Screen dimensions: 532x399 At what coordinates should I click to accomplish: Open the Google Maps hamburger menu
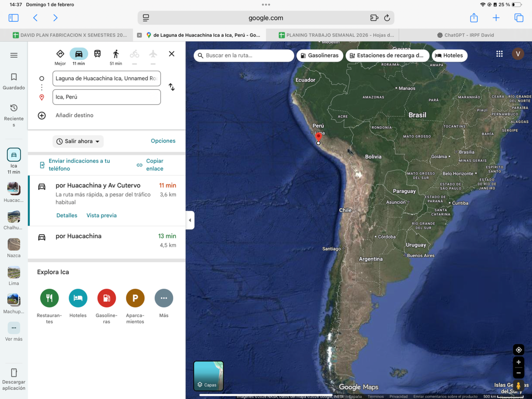point(14,55)
